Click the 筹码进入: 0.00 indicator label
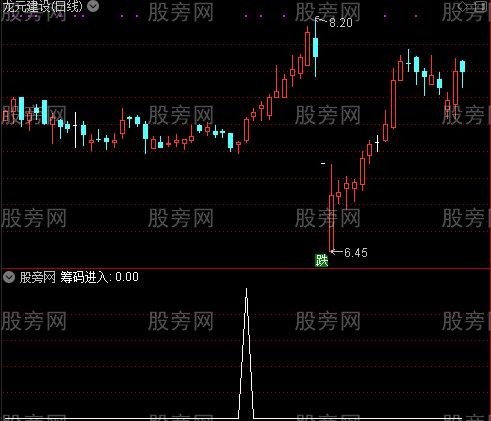Screen dimensions: 491x421 coord(99,277)
